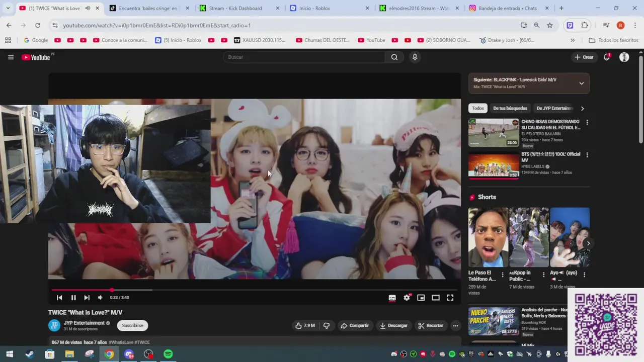
Task: Open the JYP Entertainment channel link
Action: (84, 323)
